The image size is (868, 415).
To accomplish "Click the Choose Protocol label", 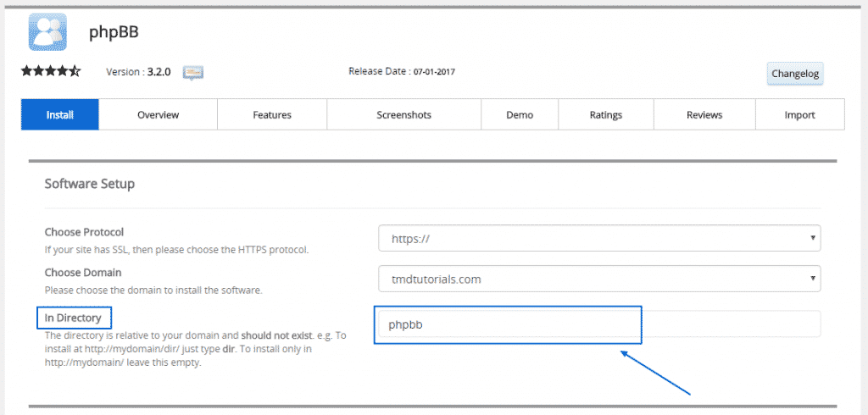I will 84,232.
